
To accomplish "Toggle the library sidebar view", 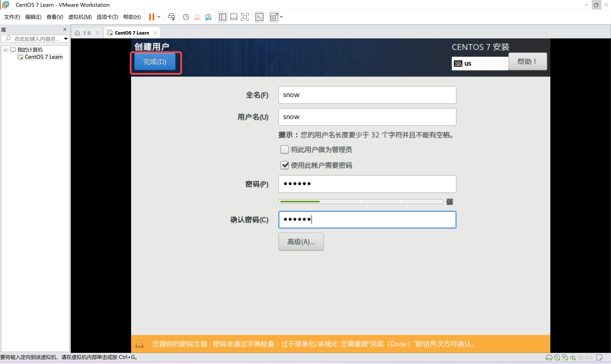I will coord(223,17).
